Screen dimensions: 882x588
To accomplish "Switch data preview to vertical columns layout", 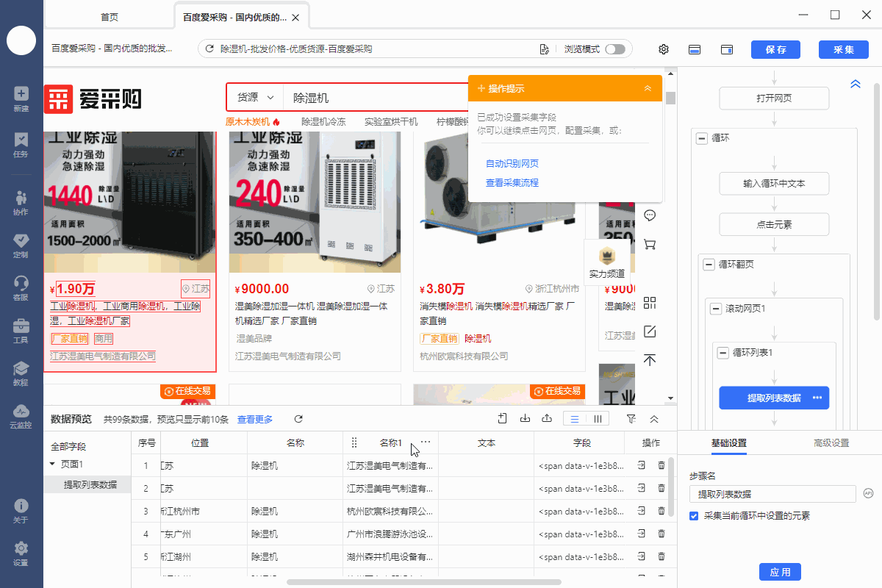I will click(x=598, y=419).
